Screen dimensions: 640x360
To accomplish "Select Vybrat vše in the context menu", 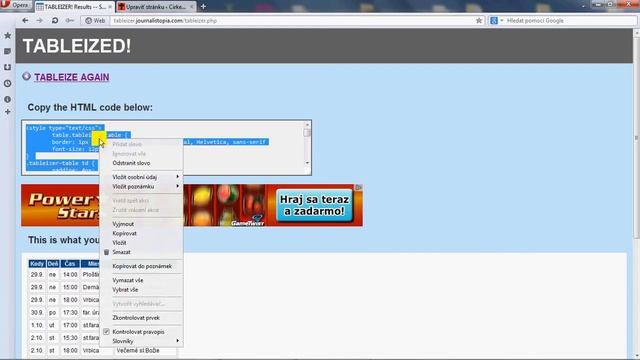I will 141,290.
